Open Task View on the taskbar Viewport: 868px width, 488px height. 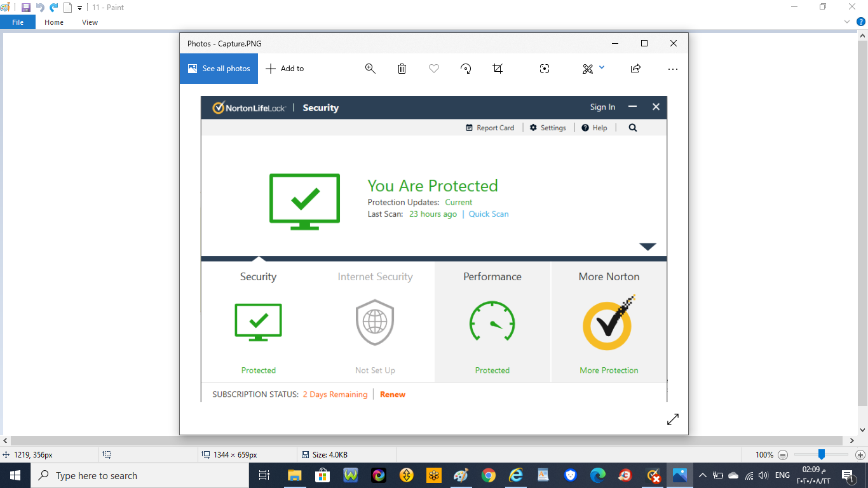[264, 475]
